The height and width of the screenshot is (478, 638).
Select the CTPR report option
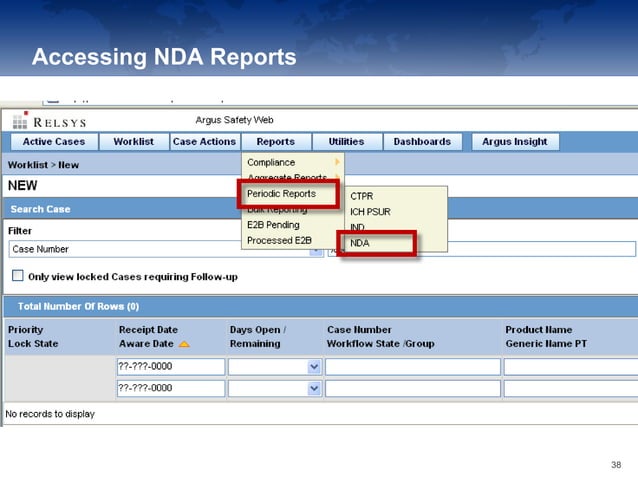(361, 196)
